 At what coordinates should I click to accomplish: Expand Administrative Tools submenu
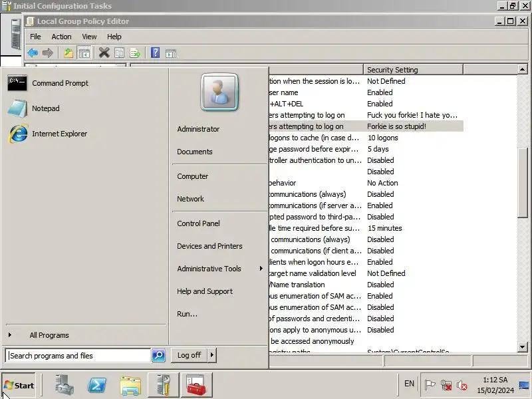219,269
